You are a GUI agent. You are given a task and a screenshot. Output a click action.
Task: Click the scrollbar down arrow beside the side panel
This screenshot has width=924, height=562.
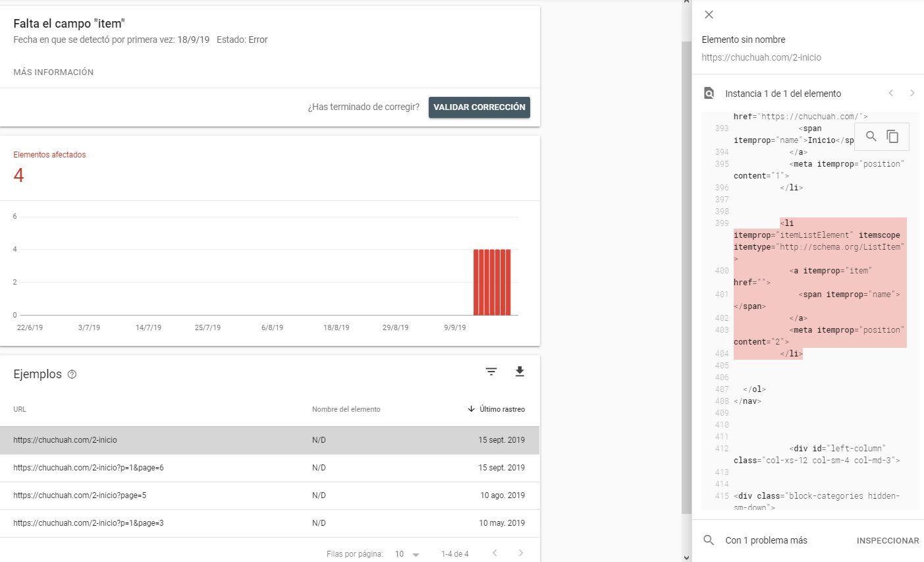tap(686, 557)
